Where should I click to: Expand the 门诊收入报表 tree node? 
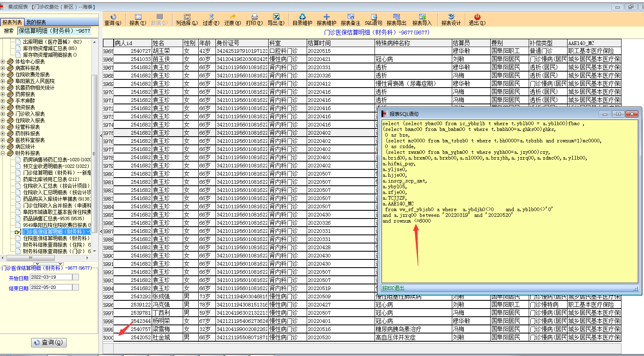point(3,114)
